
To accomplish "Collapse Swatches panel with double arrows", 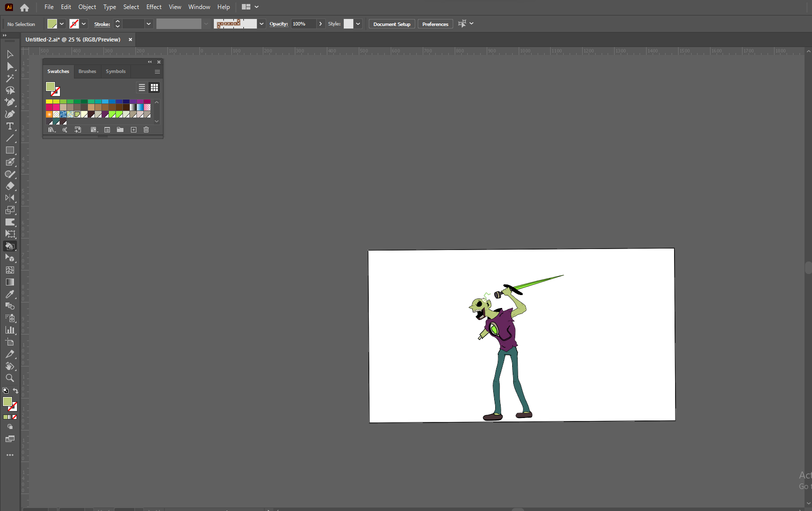I will click(149, 62).
